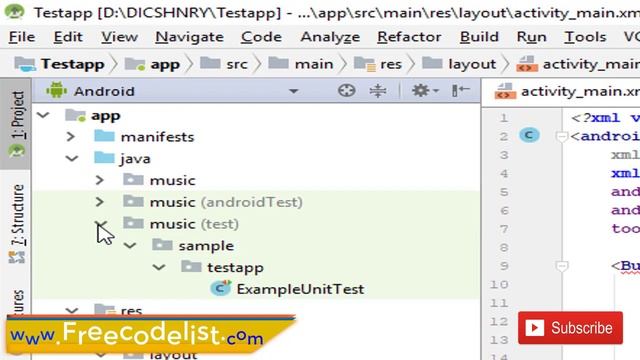Image resolution: width=640 pixels, height=360 pixels.
Task: Toggle the 7: Structure side tab
Action: [17, 223]
